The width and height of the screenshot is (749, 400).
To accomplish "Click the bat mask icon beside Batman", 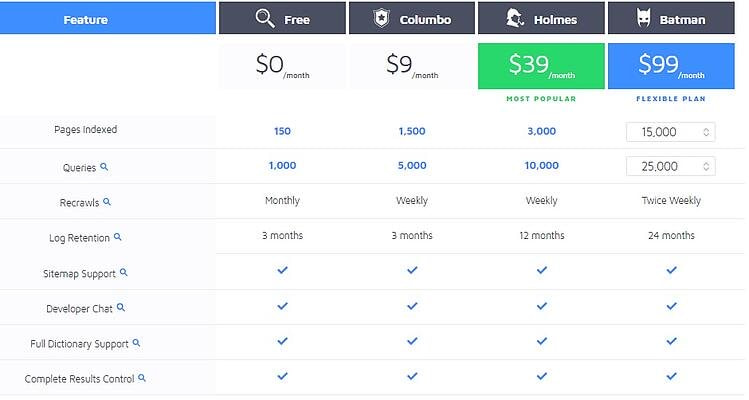I will (643, 19).
